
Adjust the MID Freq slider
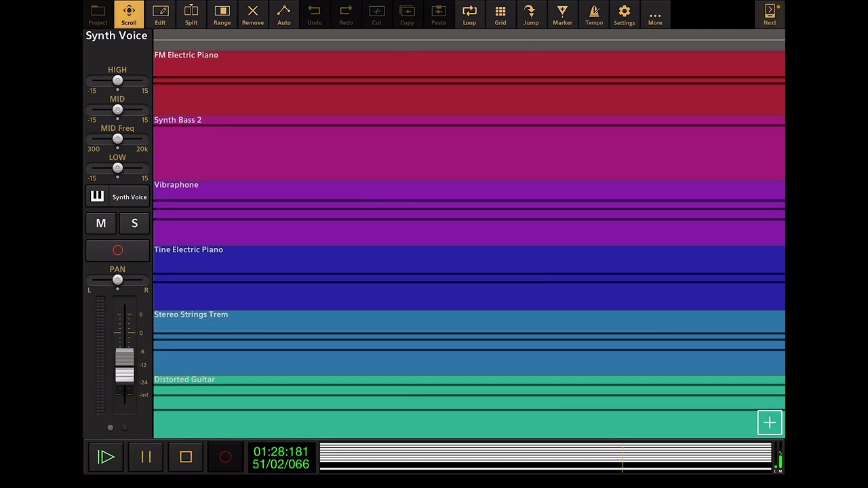tap(117, 139)
